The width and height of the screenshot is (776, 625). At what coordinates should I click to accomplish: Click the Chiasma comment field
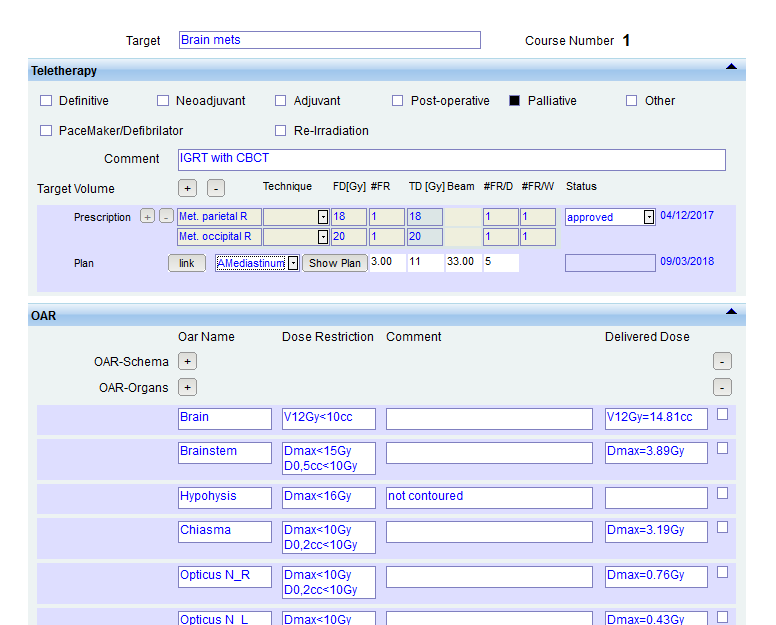click(489, 532)
